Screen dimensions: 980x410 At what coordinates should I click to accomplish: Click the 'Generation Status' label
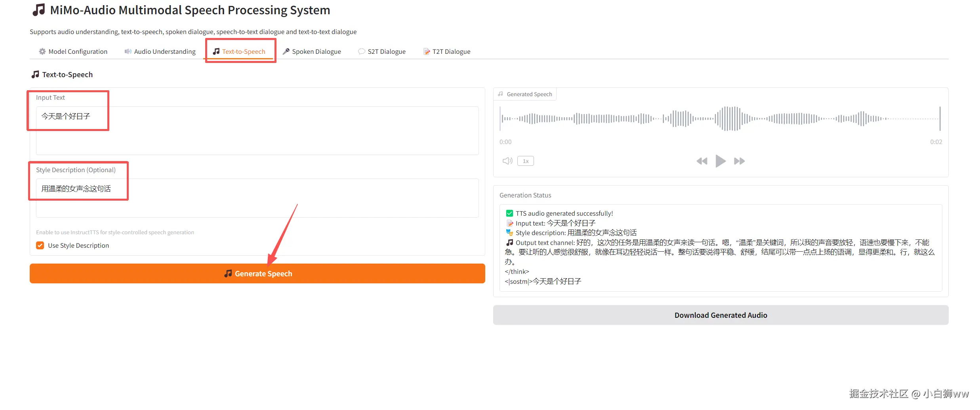pos(525,195)
